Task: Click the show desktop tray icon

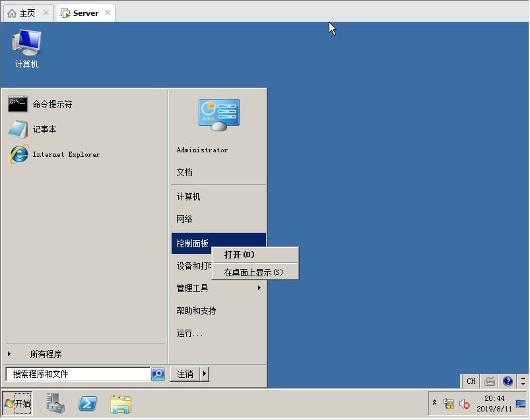Action: tap(521, 404)
